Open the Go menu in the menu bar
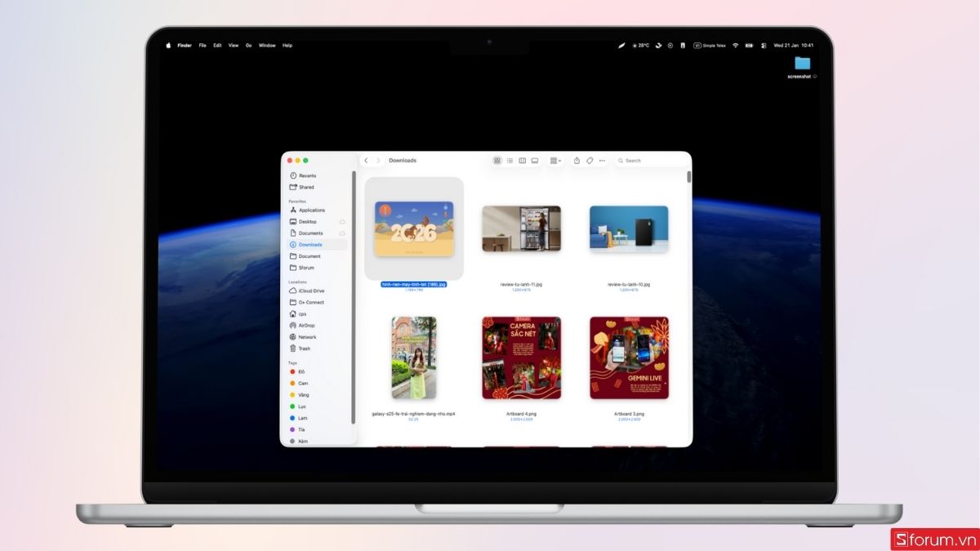 (248, 45)
